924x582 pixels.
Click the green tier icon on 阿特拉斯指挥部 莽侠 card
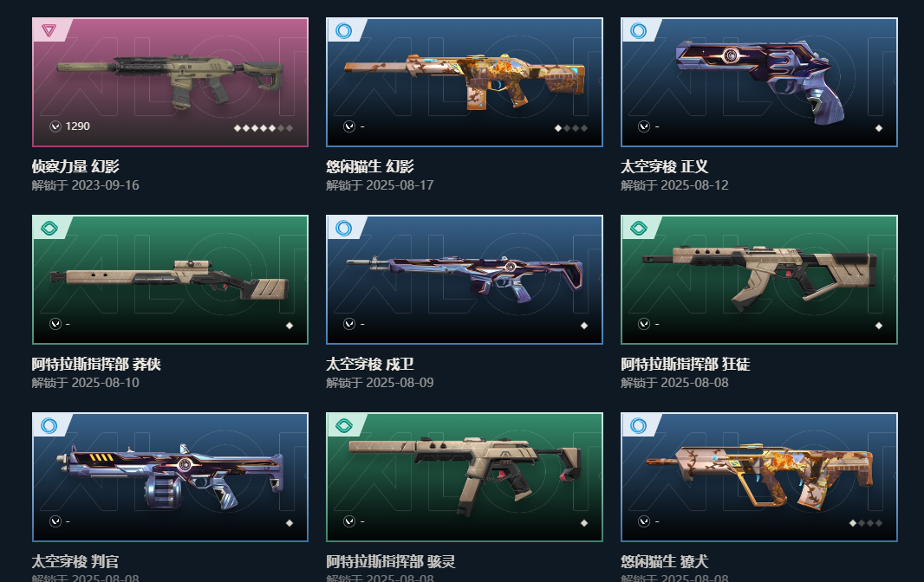(49, 228)
